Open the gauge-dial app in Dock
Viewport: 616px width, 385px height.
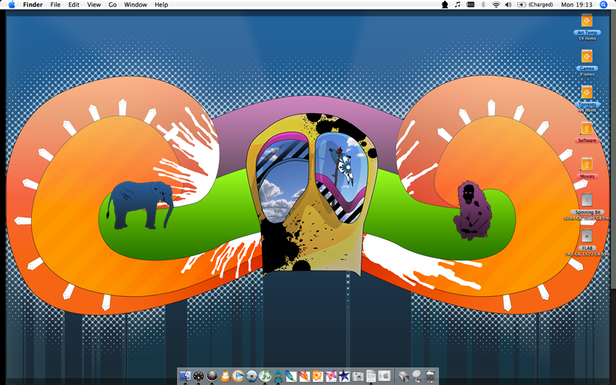point(198,376)
